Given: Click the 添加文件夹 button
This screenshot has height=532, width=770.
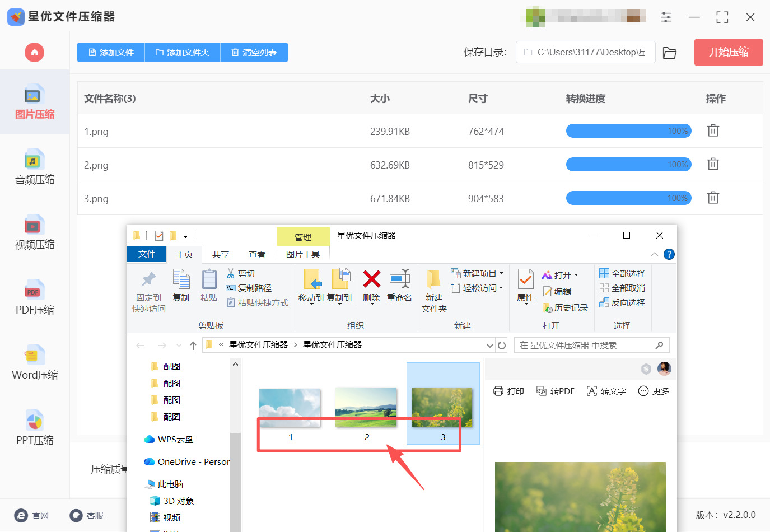Looking at the screenshot, I should pyautogui.click(x=183, y=53).
